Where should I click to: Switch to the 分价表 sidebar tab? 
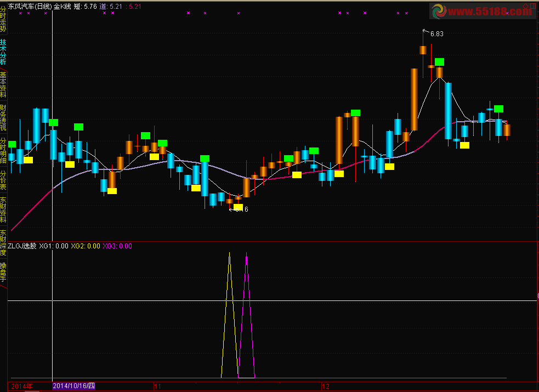point(3,180)
